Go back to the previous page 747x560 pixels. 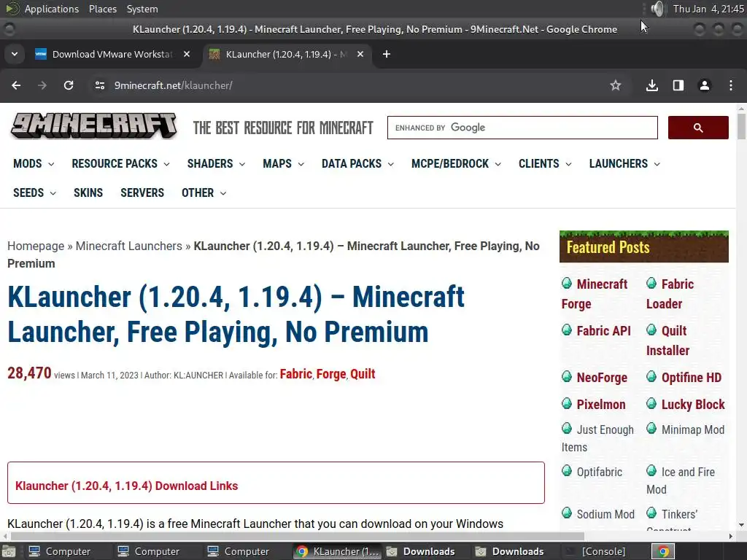pyautogui.click(x=16, y=85)
